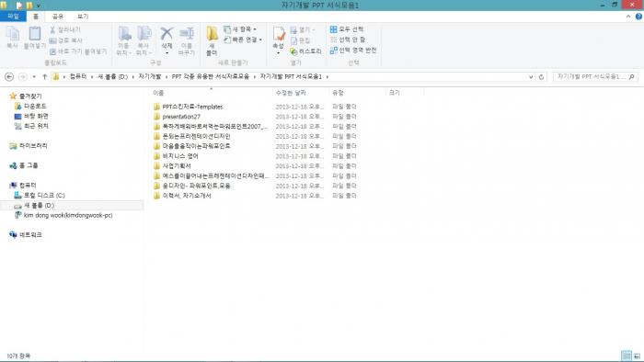Viewport: 644px width, 362px height.
Task: Open 히스토리 (History) in the ribbon
Action: click(x=305, y=51)
